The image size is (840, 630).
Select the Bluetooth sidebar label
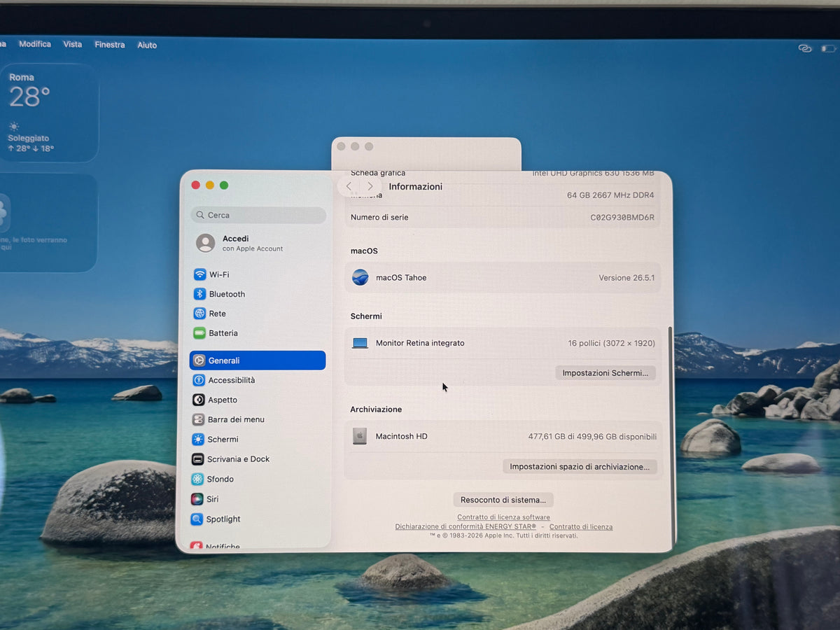[227, 294]
